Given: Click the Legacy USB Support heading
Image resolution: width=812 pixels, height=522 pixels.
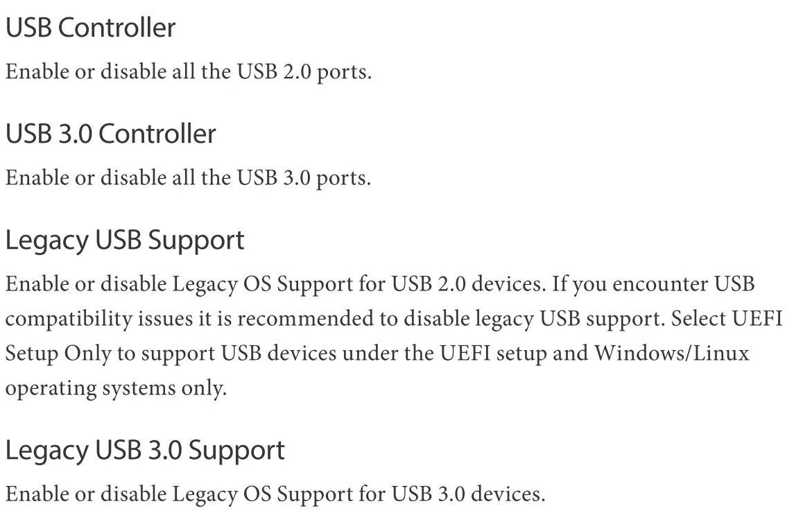Looking at the screenshot, I should pos(125,241).
